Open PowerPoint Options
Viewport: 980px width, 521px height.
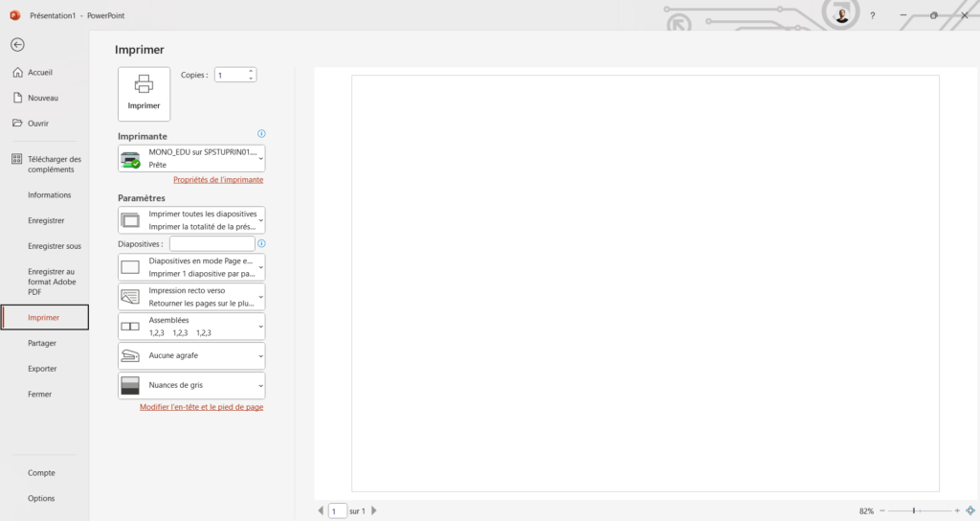click(41, 499)
